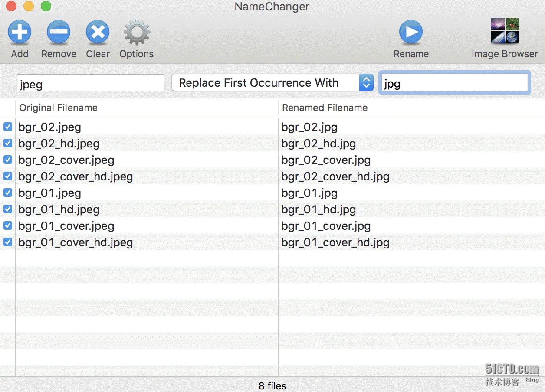Click renamed filename bgr_01_cover.jpg
Image resolution: width=545 pixels, height=392 pixels.
326,226
